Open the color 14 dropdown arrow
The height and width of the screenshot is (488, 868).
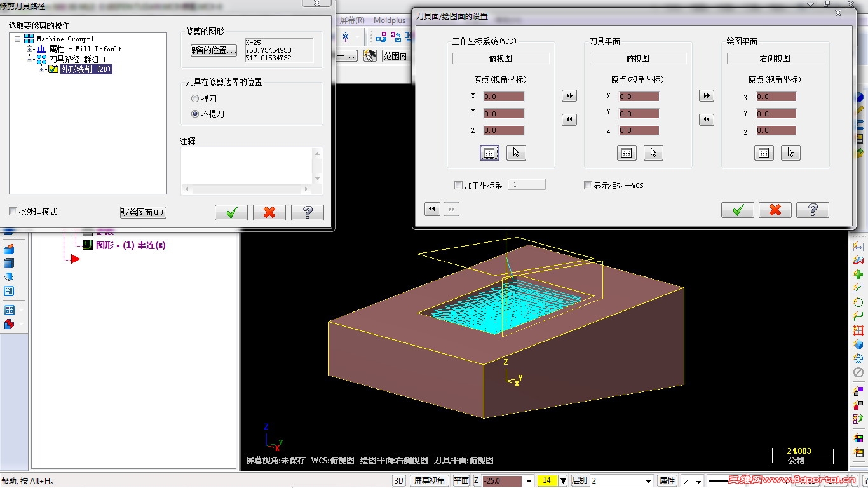(x=563, y=481)
